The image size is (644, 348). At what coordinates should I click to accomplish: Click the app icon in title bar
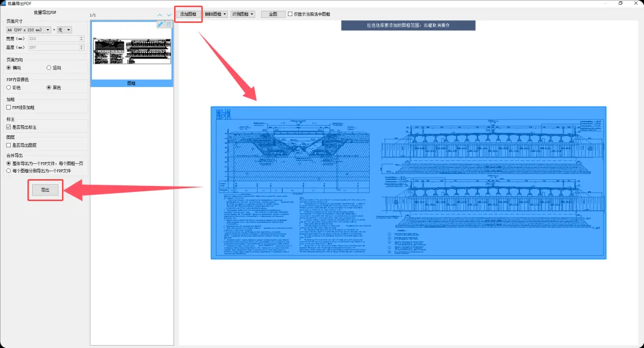pos(4,3)
